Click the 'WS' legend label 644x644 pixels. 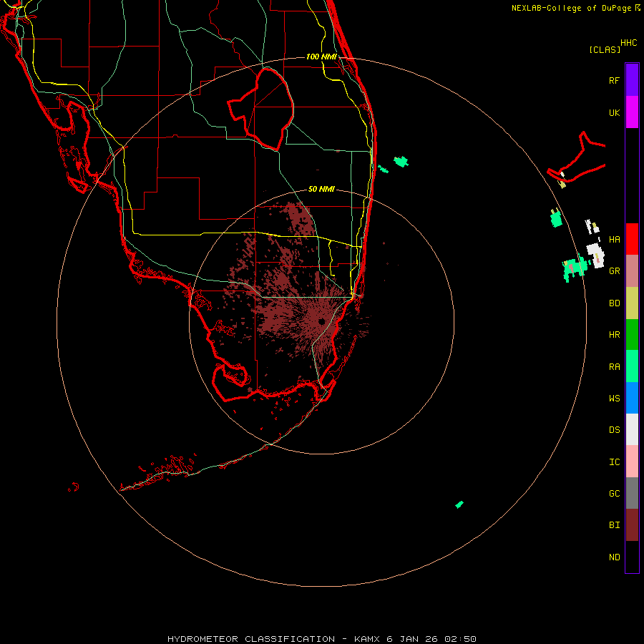coord(614,398)
